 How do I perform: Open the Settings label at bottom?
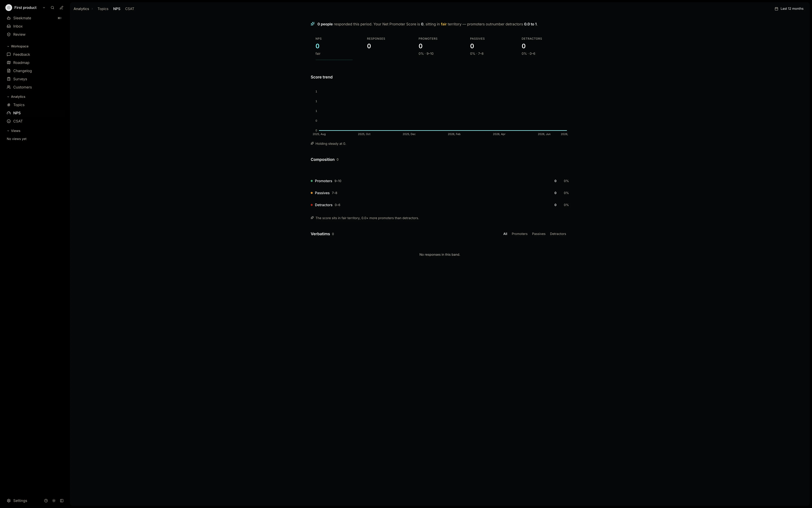[x=20, y=501]
